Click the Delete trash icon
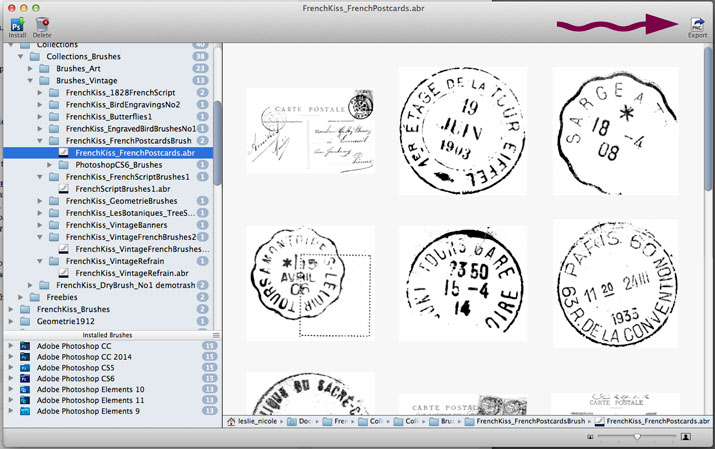The height and width of the screenshot is (449, 715). pyautogui.click(x=42, y=24)
